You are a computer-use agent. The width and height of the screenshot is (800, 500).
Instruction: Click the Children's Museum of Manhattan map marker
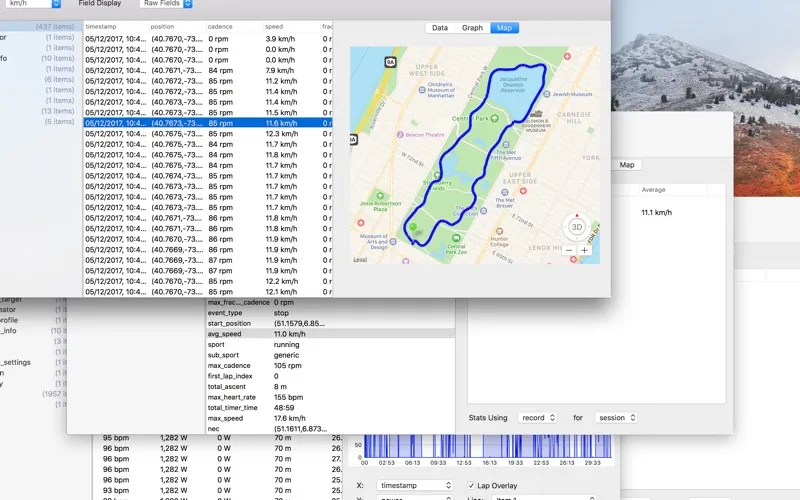pyautogui.click(x=421, y=90)
